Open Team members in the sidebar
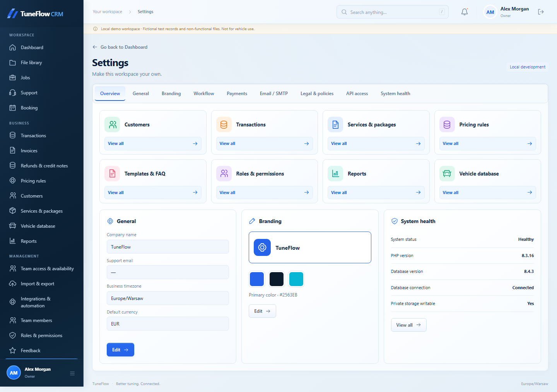 click(x=42, y=320)
